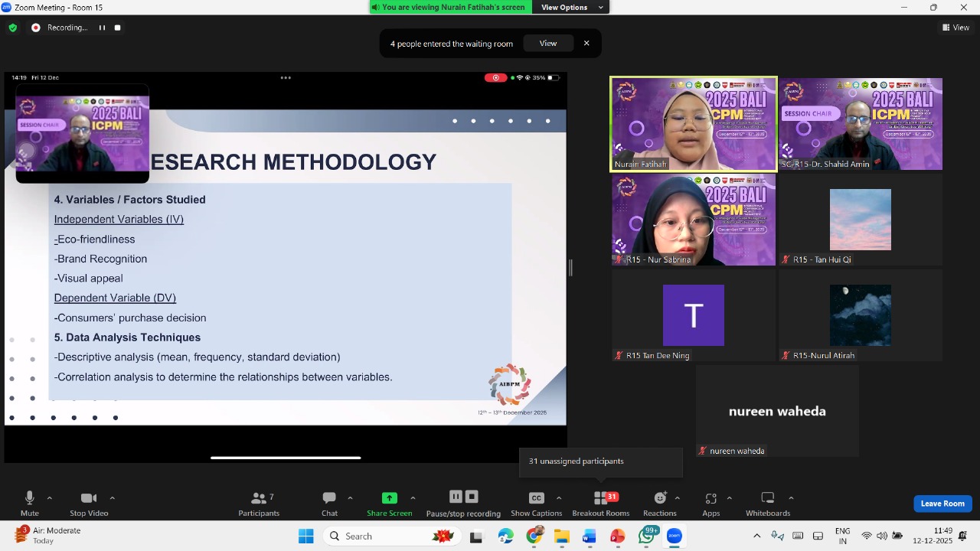Open the View Options dropdown
This screenshot has width=980, height=551.
coord(570,7)
